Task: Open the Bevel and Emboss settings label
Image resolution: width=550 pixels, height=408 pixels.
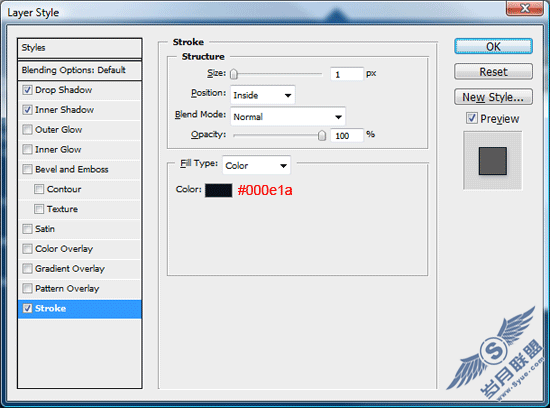Action: (72, 169)
